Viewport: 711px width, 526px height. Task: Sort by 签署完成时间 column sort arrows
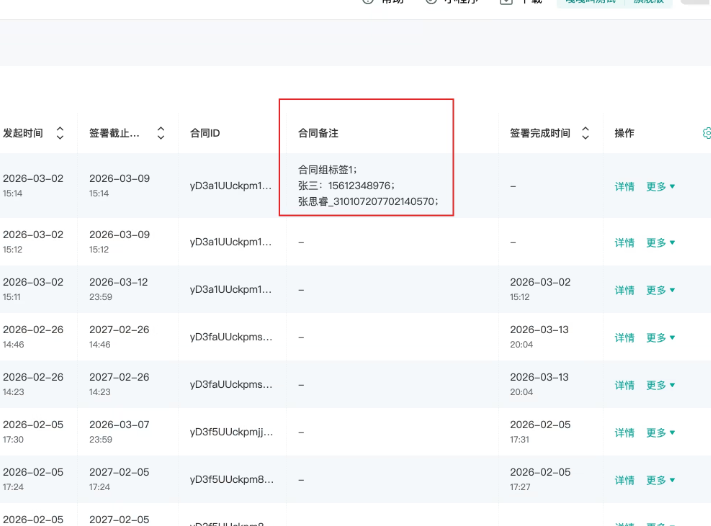[x=585, y=133]
